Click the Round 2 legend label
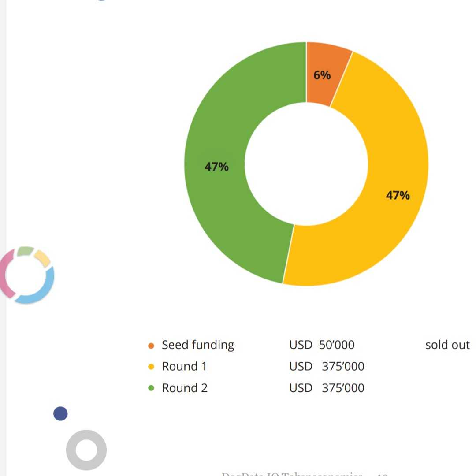This screenshot has width=476, height=476. [185, 388]
